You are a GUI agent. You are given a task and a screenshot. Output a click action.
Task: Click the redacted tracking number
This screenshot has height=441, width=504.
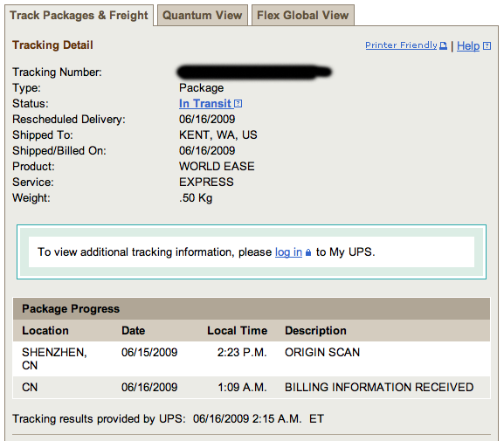254,72
